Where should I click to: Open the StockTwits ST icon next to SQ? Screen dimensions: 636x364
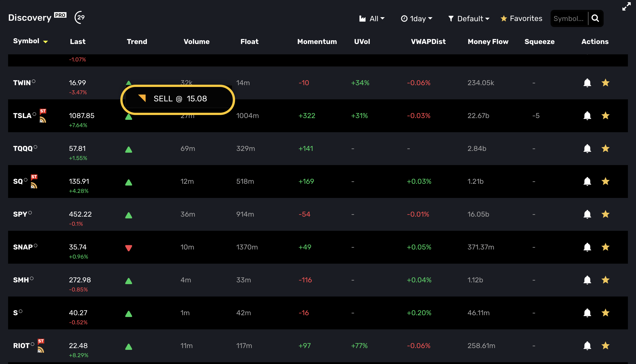34,177
